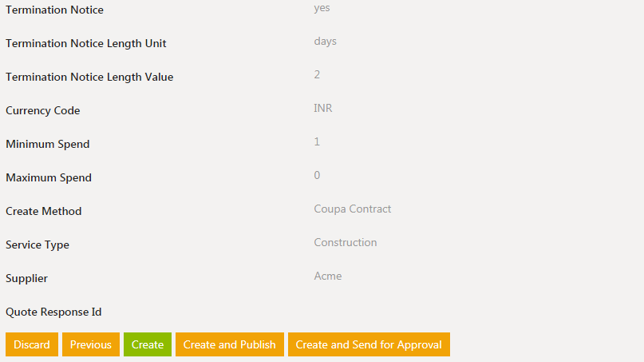The height and width of the screenshot is (362, 644).
Task: Select the INR currency value
Action: (323, 109)
